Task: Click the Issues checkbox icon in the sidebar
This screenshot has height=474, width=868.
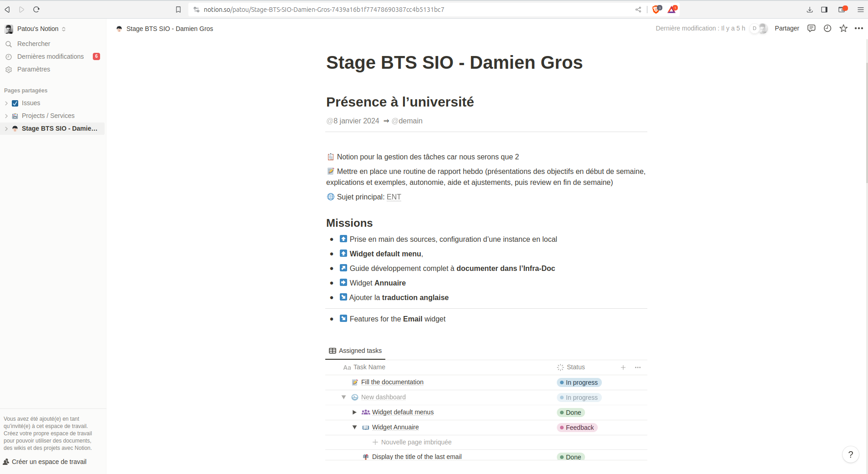Action: click(15, 103)
